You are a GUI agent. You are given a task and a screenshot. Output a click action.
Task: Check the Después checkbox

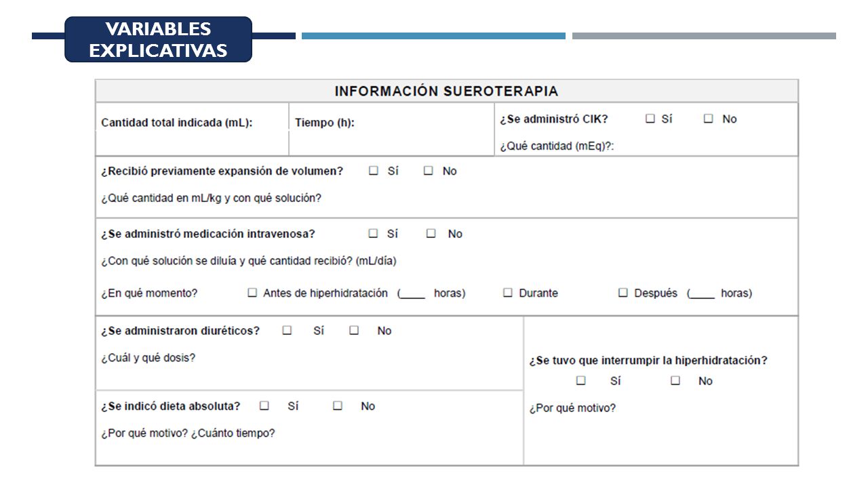(x=623, y=293)
